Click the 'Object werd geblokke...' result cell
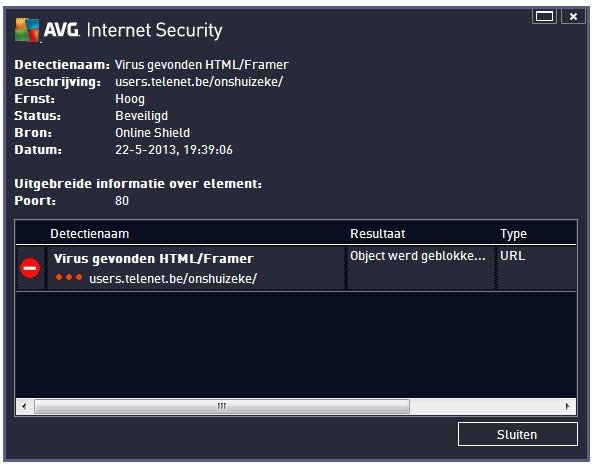Screen dimensions: 598x467 point(420,256)
